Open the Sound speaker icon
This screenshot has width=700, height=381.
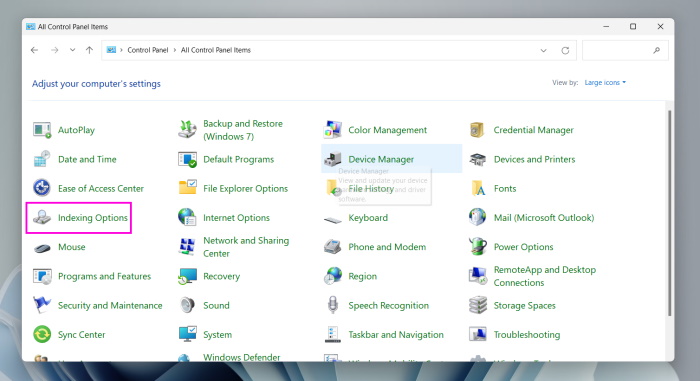click(x=188, y=305)
